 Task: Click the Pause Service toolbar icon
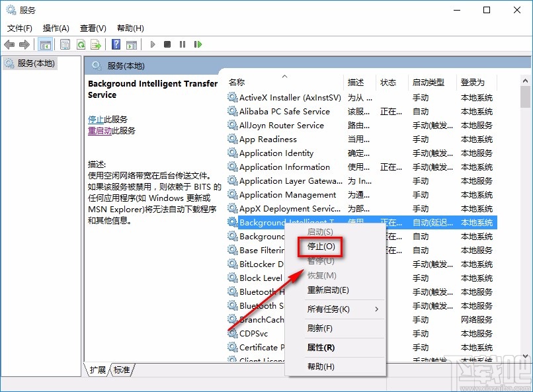tap(183, 44)
